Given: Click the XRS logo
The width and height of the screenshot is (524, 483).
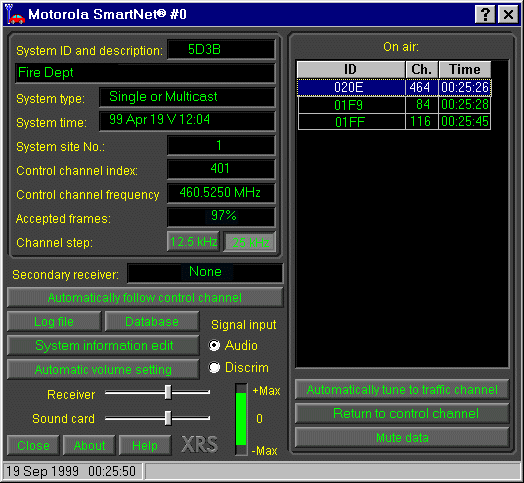Looking at the screenshot, I should point(200,445).
